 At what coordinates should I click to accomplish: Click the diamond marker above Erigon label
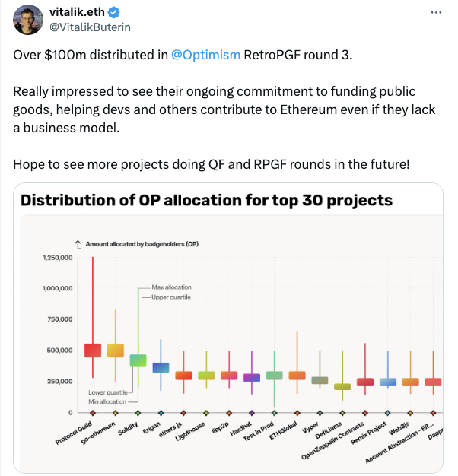click(x=161, y=413)
